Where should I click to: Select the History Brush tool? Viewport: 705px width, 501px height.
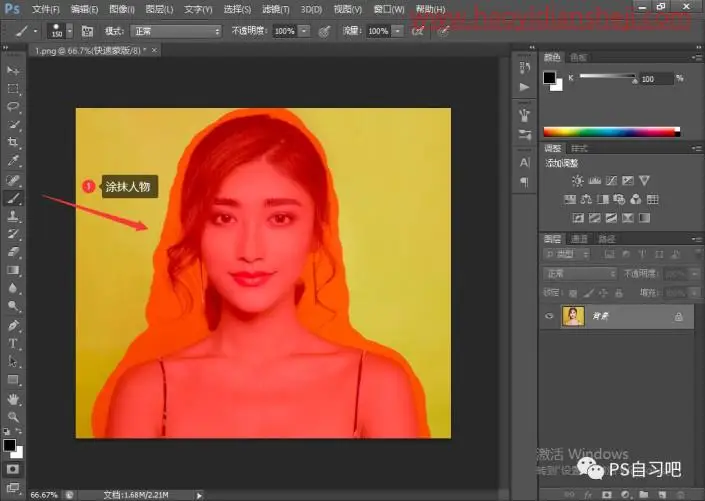(13, 234)
